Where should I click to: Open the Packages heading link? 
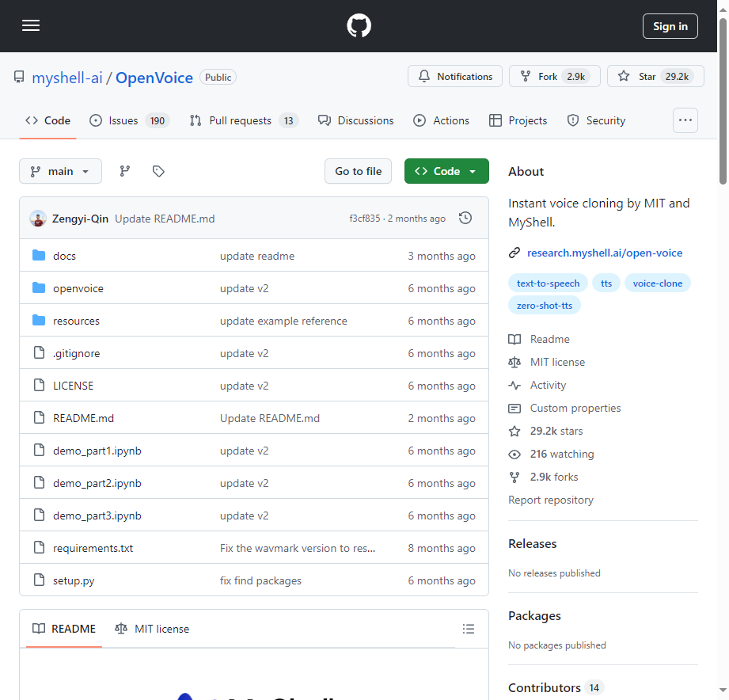click(534, 616)
